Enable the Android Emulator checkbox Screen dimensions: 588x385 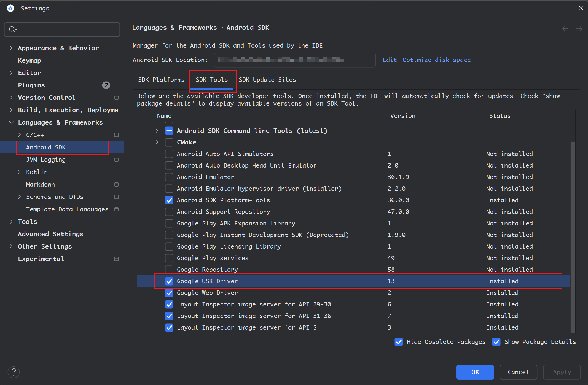coord(169,177)
